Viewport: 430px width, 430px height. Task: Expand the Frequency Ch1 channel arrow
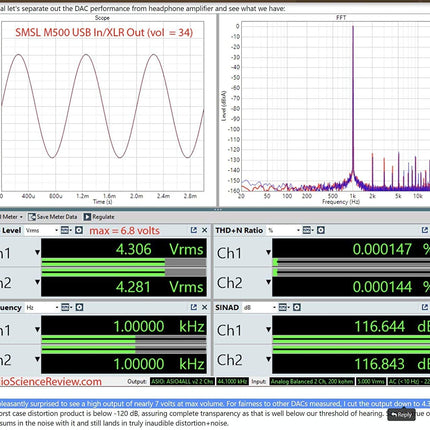(37, 330)
